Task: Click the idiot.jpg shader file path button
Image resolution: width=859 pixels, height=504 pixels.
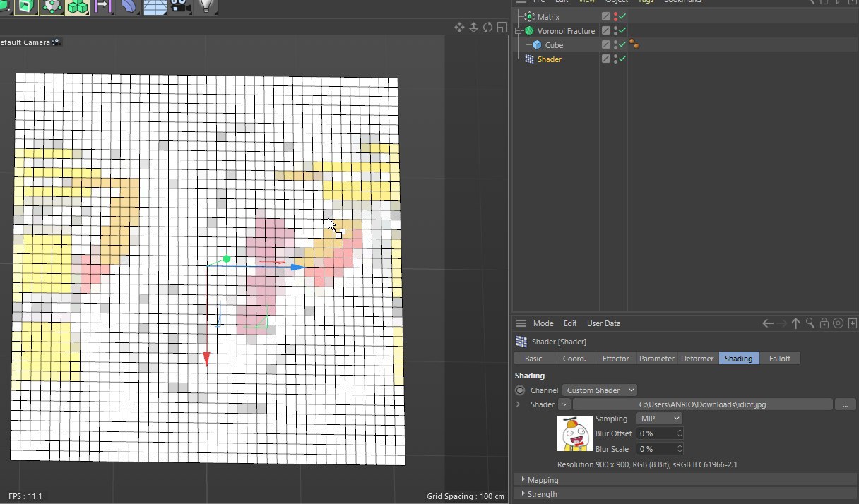Action: point(703,404)
